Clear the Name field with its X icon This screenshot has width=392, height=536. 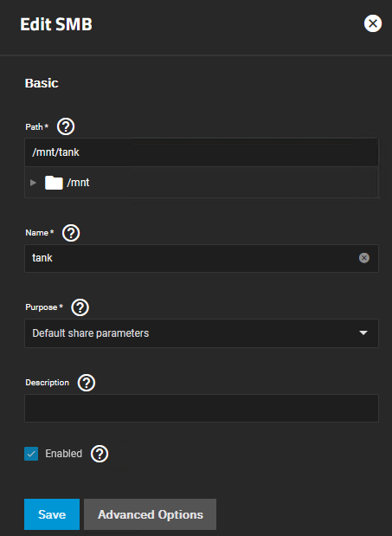(x=364, y=258)
